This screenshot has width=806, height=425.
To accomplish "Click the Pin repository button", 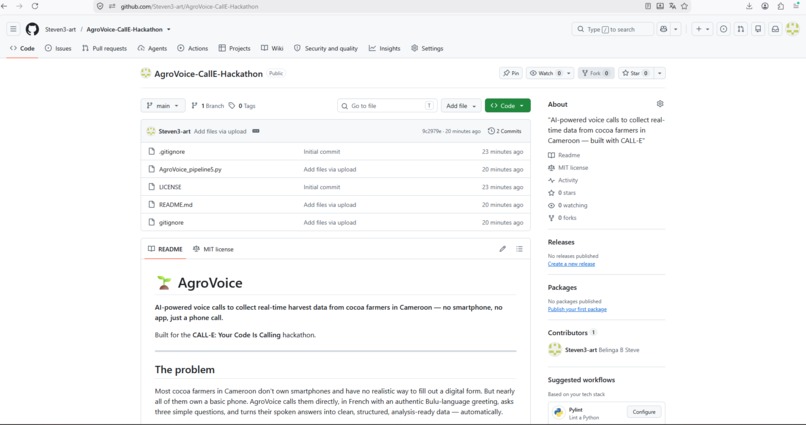I will [x=511, y=73].
